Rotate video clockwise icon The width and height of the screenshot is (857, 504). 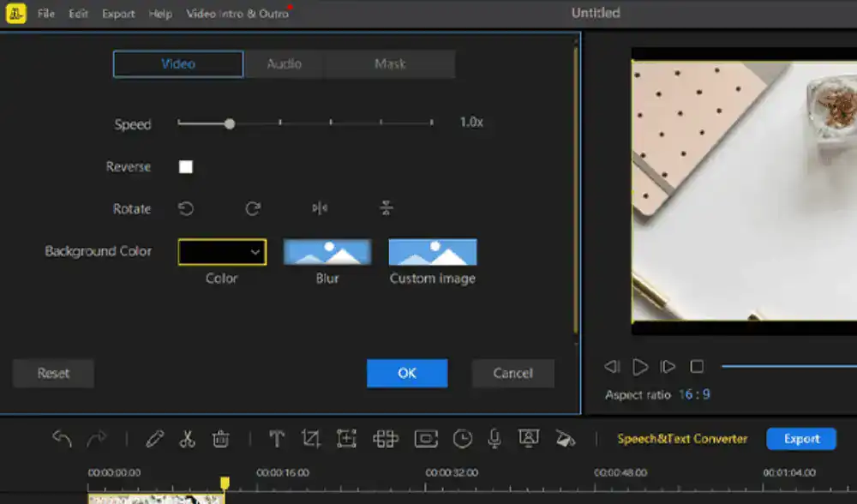coord(253,208)
